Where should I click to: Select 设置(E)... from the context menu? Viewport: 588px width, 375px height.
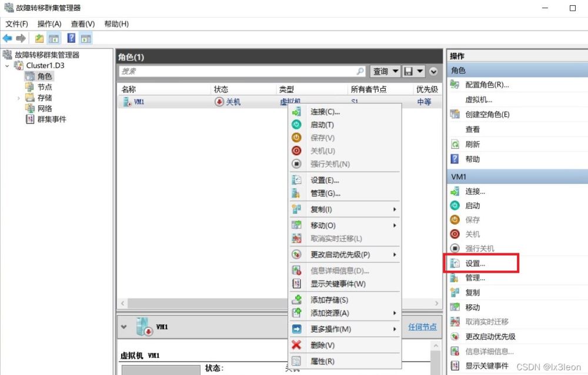pyautogui.click(x=325, y=180)
